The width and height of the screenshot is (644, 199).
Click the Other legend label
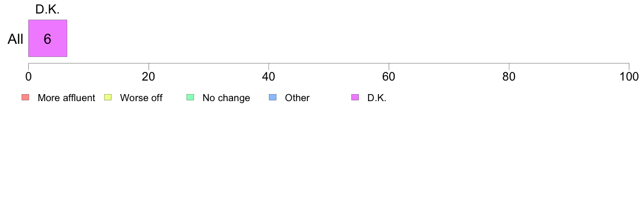click(298, 98)
